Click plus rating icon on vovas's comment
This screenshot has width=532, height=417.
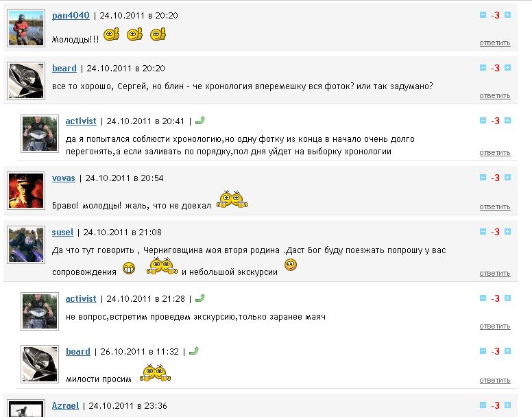pos(507,178)
